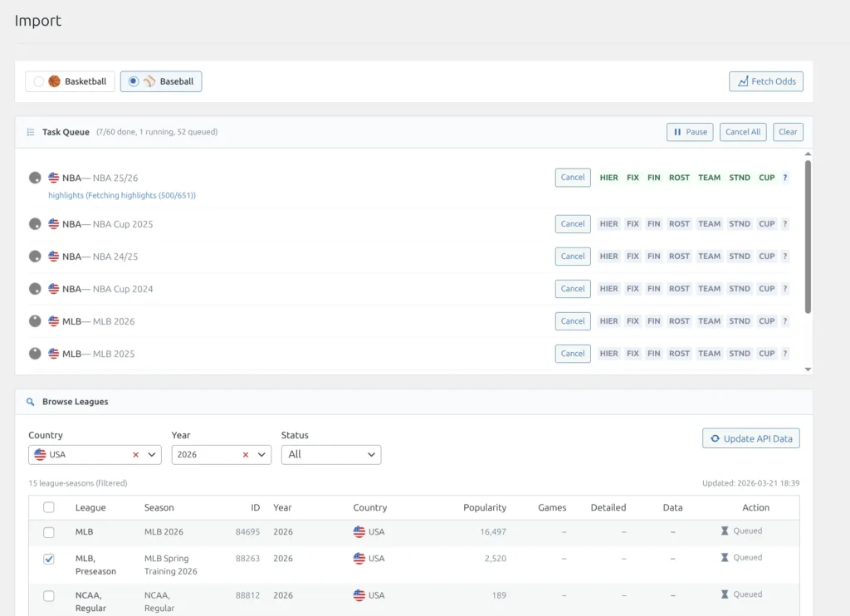Viewport: 850px width, 616px height.
Task: Cancel the NBA Cup 2025 task
Action: coord(573,224)
